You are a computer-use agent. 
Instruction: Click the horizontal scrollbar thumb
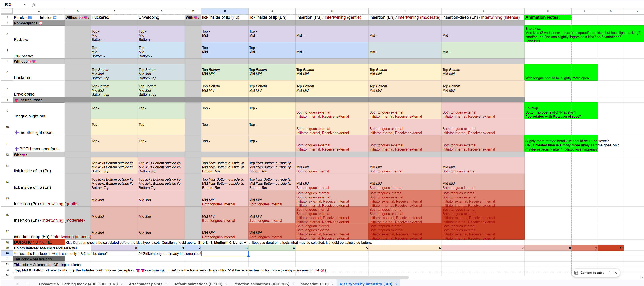pos(211,278)
